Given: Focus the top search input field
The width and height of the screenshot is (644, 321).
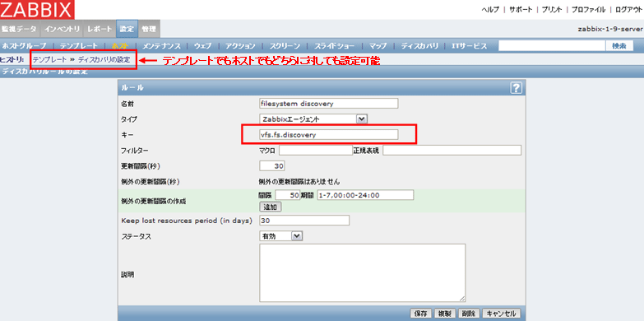Looking at the screenshot, I should 552,46.
